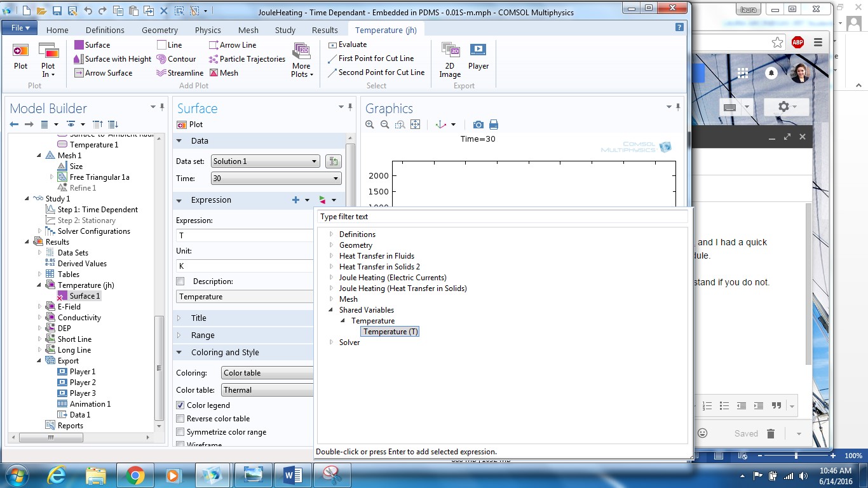Click the Streamline plot icon
Viewport: 868px width, 488px height.
162,73
